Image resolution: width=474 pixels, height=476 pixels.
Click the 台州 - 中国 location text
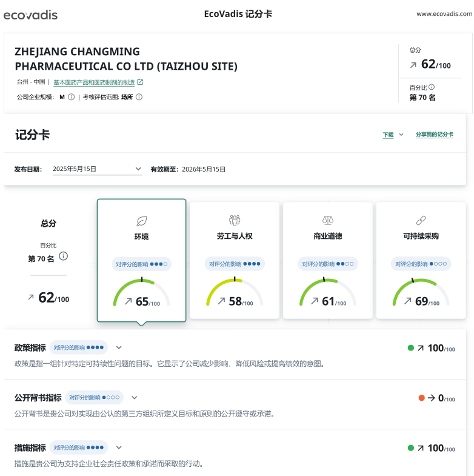31,82
